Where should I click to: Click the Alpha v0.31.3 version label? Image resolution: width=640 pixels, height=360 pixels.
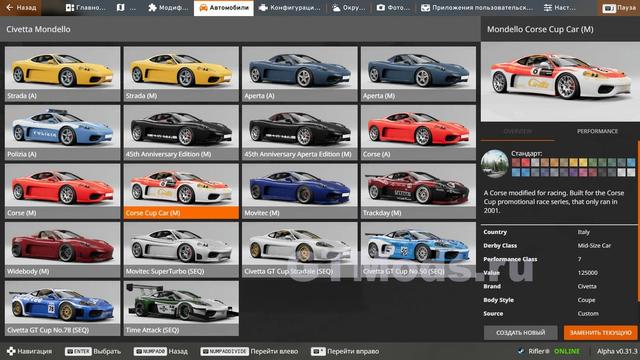(617, 351)
